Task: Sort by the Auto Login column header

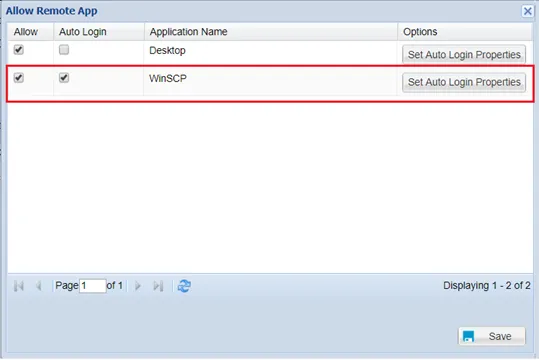Action: pos(99,32)
